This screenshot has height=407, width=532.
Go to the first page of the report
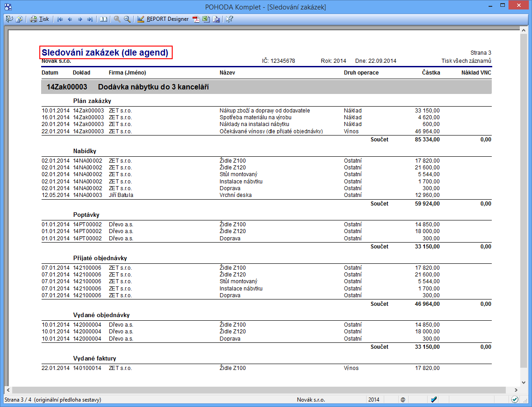coord(60,19)
